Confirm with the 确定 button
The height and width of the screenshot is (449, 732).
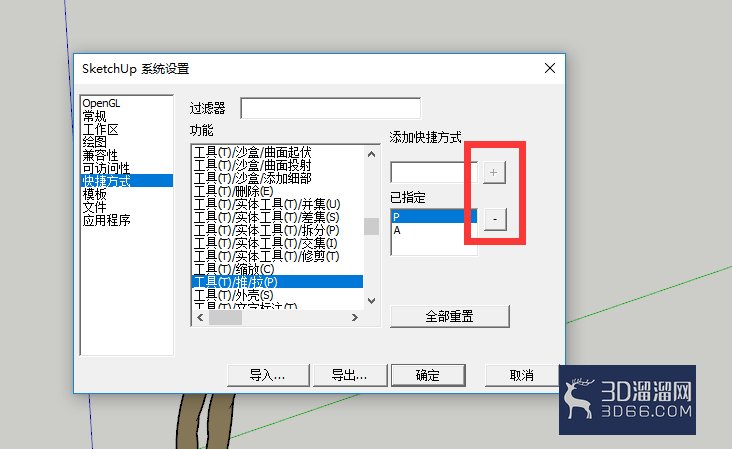[428, 375]
